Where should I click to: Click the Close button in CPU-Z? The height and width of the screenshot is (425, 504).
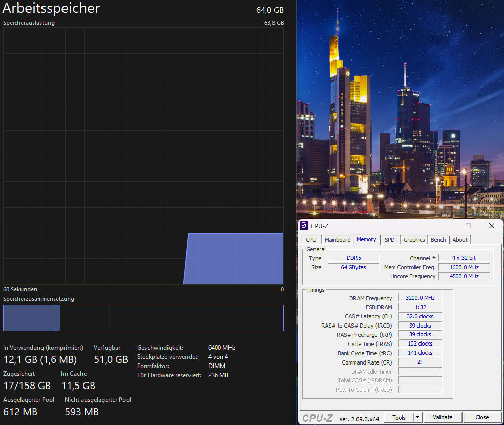click(x=482, y=417)
